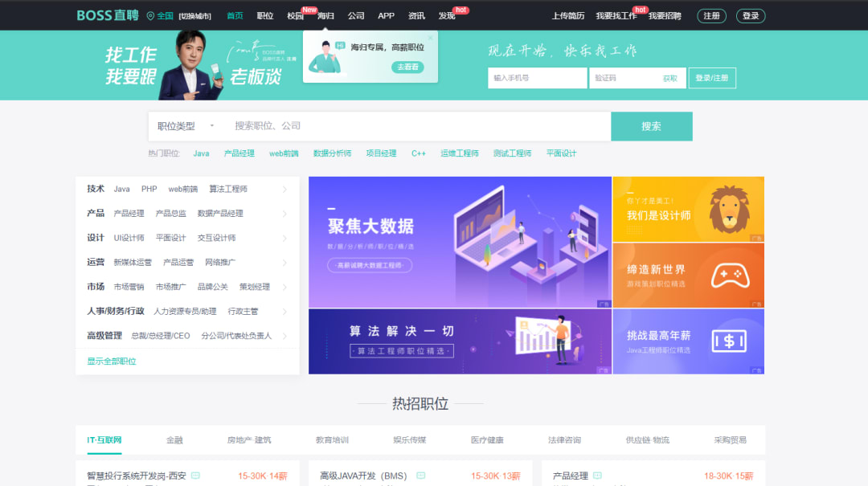
Task: Select the 教育培训 tab
Action: pyautogui.click(x=332, y=440)
